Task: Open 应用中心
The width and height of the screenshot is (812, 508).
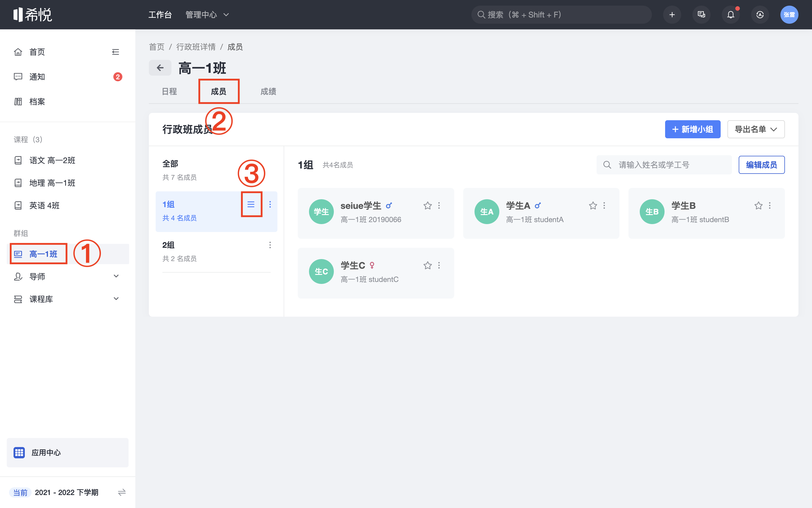Action: (67, 453)
